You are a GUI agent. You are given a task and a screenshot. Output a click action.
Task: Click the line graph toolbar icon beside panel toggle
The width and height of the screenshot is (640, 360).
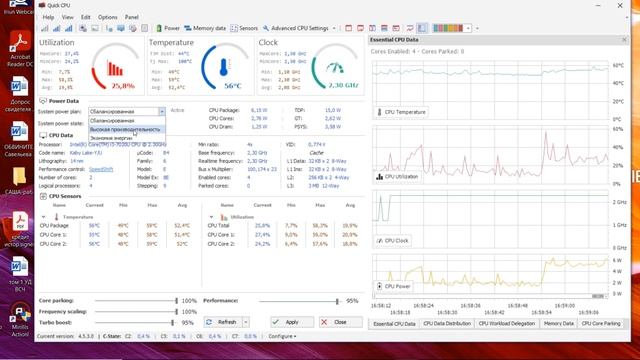click(x=409, y=28)
